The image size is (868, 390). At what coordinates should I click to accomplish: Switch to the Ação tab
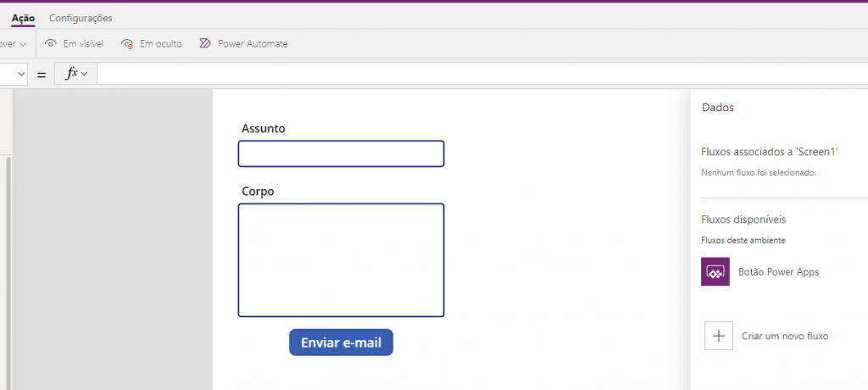click(23, 18)
